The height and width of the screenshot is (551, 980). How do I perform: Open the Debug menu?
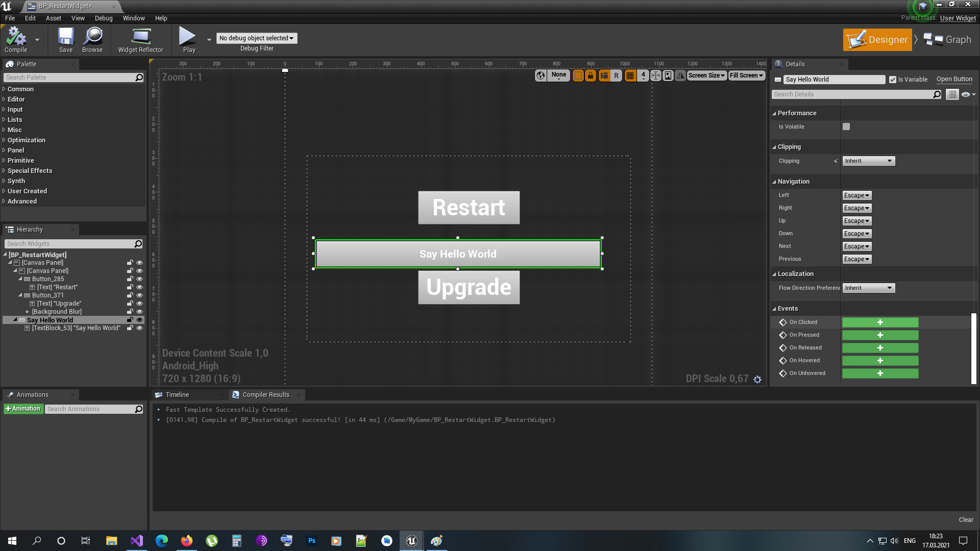[x=104, y=18]
